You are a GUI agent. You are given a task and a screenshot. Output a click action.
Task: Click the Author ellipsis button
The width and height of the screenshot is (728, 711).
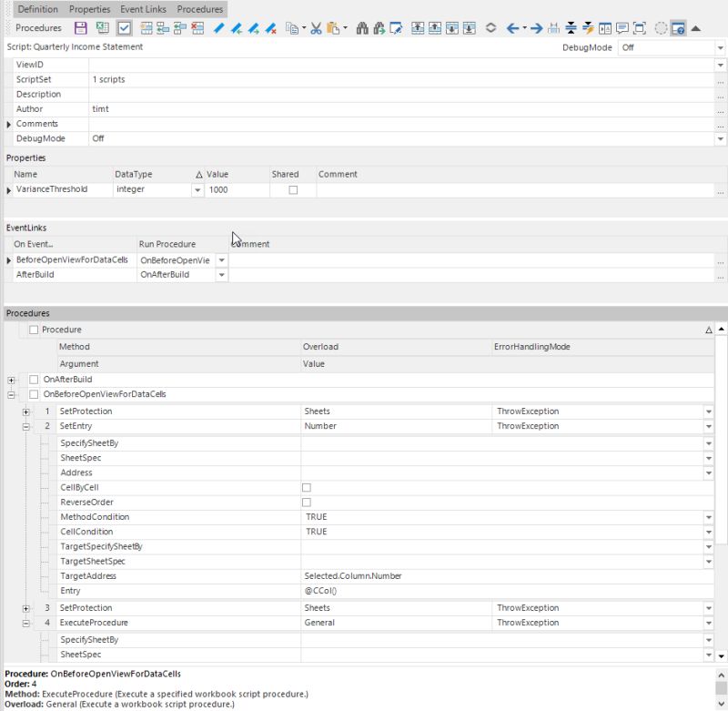pos(720,110)
